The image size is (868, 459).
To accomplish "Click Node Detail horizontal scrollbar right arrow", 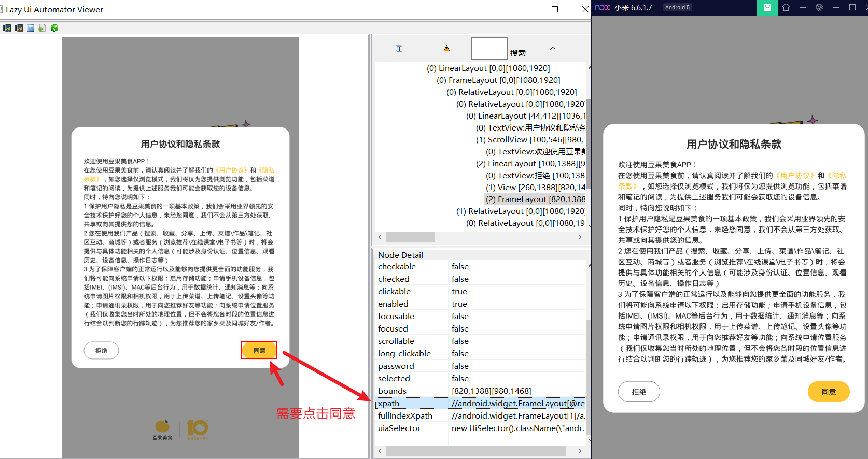I will 580,451.
